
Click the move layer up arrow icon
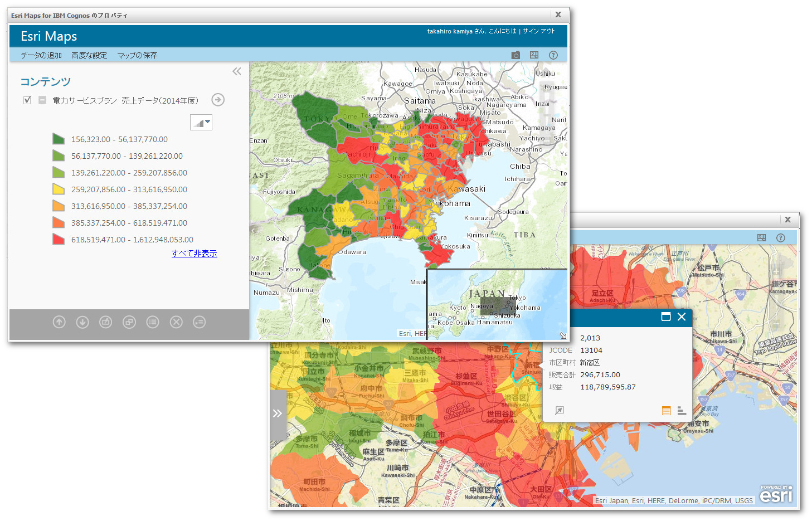tap(59, 322)
